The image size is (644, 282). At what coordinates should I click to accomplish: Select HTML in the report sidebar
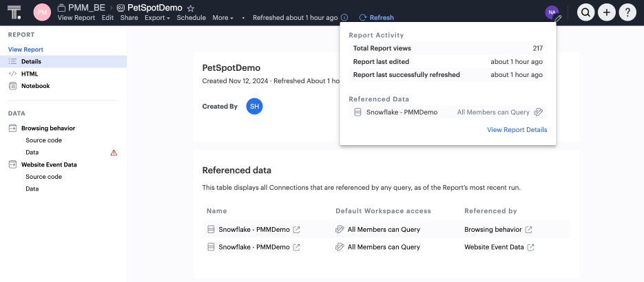[30, 74]
